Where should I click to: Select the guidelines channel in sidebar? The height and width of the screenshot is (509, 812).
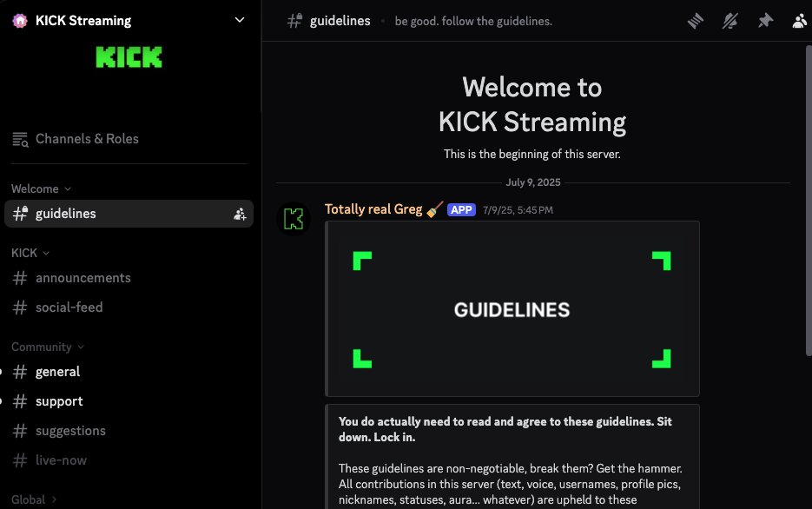pos(129,214)
